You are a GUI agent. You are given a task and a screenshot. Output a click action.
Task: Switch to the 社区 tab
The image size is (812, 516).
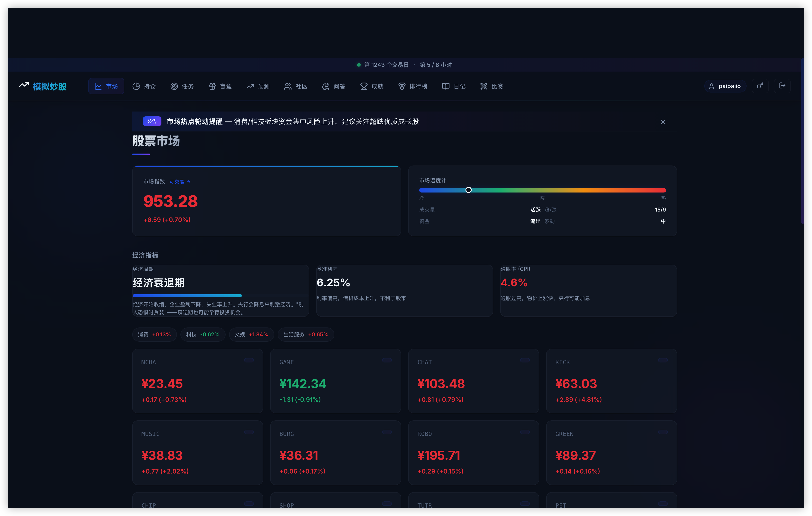coord(296,86)
